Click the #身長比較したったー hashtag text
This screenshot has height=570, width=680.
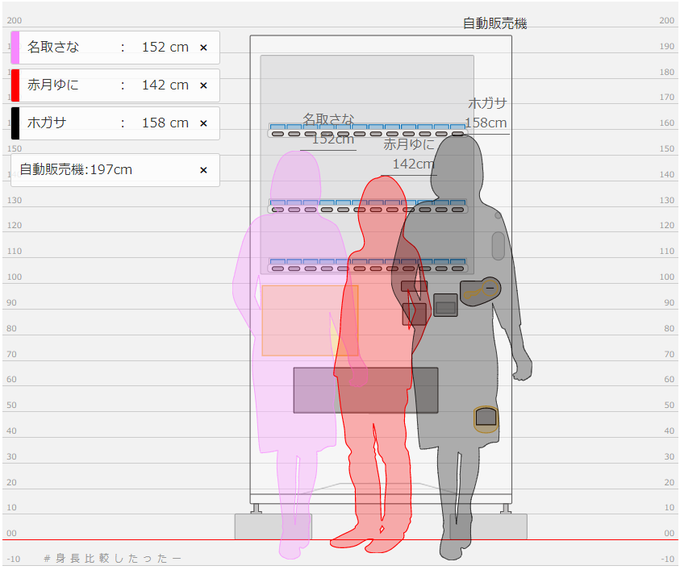112,558
